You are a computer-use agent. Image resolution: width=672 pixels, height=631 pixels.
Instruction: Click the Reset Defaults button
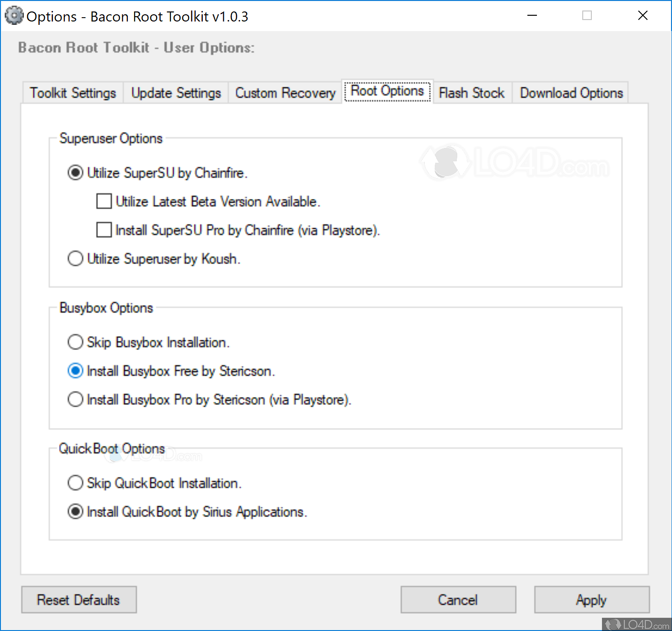tap(79, 600)
